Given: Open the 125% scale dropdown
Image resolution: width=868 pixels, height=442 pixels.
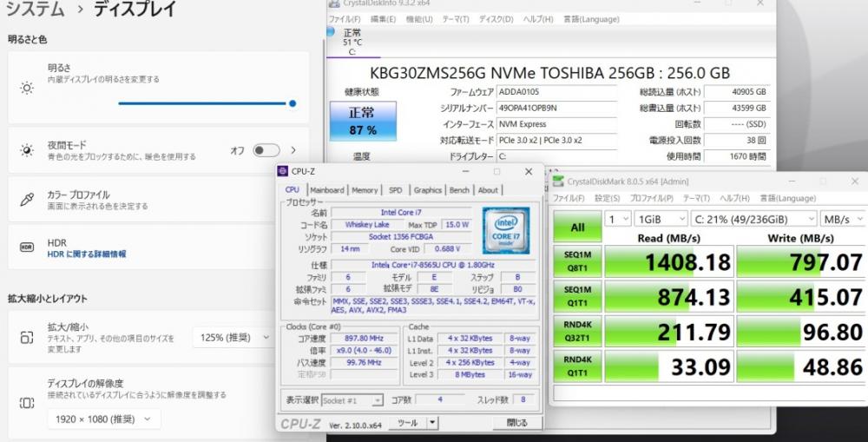Looking at the screenshot, I should point(233,337).
